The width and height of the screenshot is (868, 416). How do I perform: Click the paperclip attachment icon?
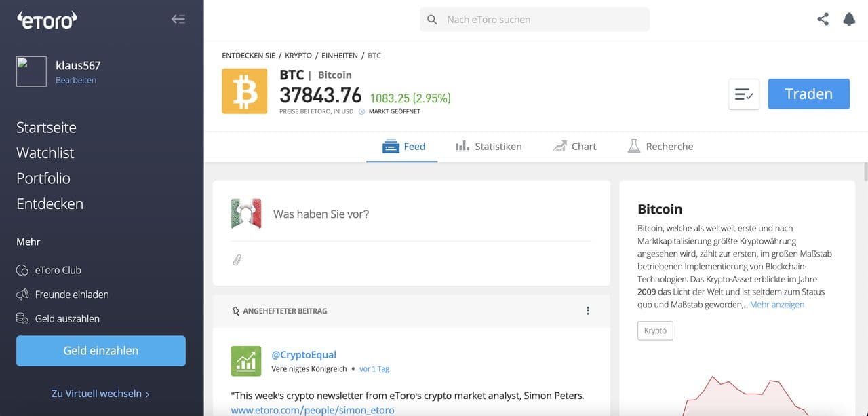[x=237, y=260]
